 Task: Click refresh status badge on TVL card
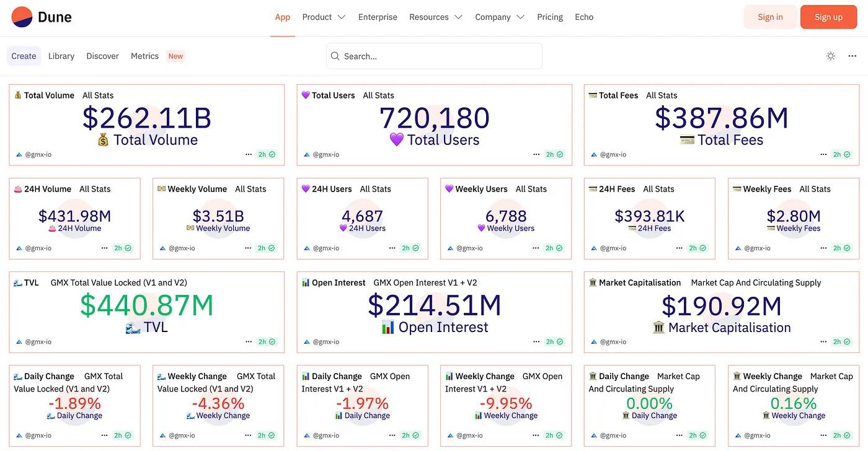(267, 341)
